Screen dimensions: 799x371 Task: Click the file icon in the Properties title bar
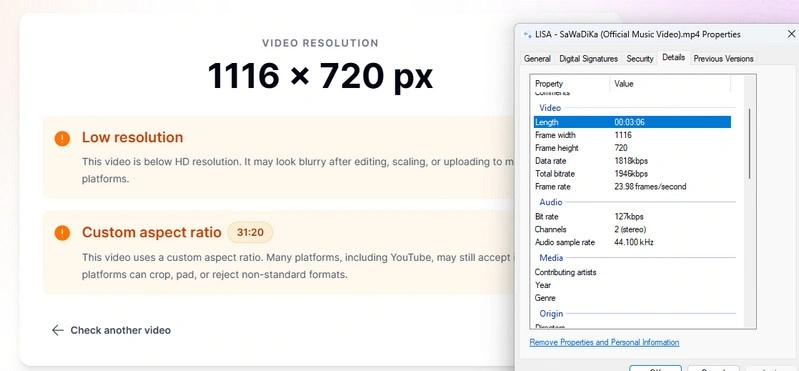(x=527, y=35)
